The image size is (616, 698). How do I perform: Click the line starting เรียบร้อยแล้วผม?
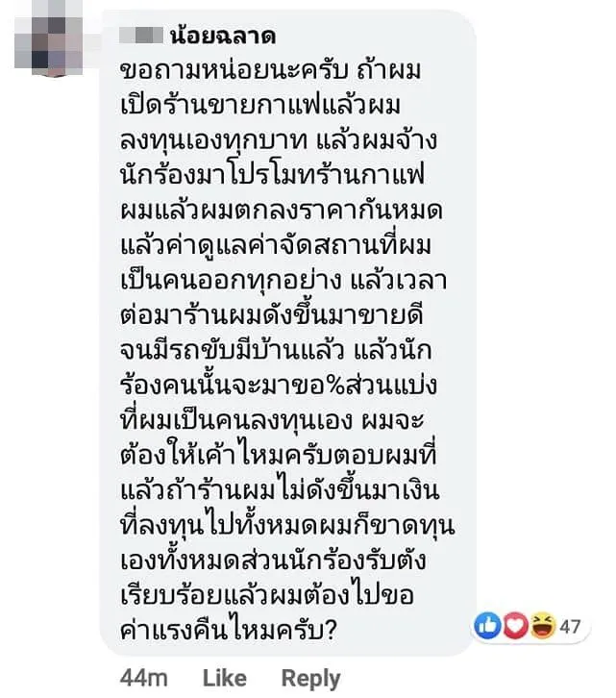coord(267,595)
